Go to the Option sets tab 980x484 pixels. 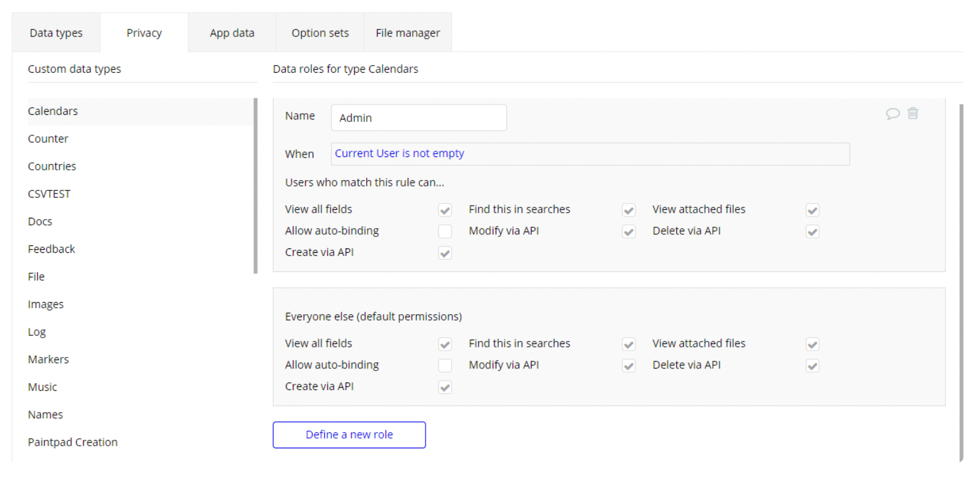[320, 33]
